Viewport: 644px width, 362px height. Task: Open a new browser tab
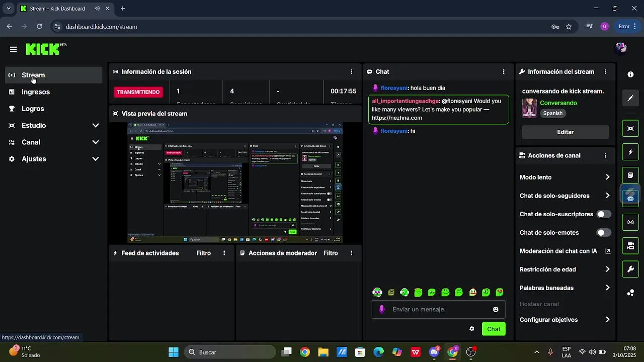[123, 9]
